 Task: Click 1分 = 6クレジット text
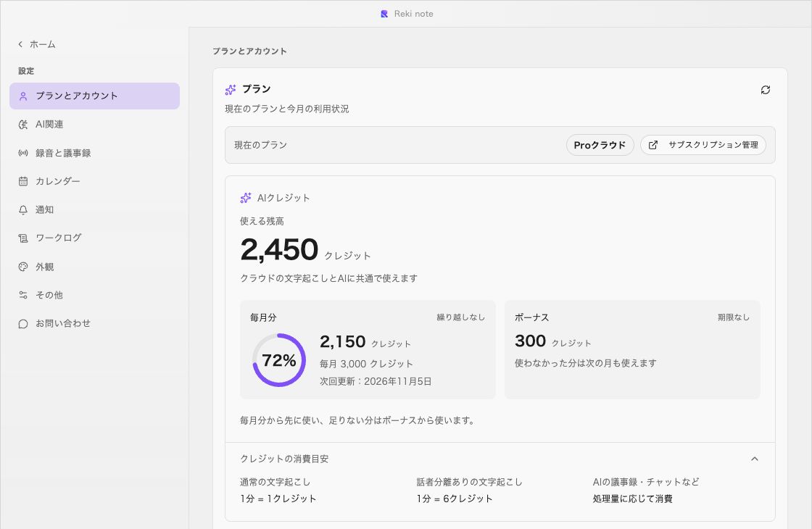coord(455,499)
